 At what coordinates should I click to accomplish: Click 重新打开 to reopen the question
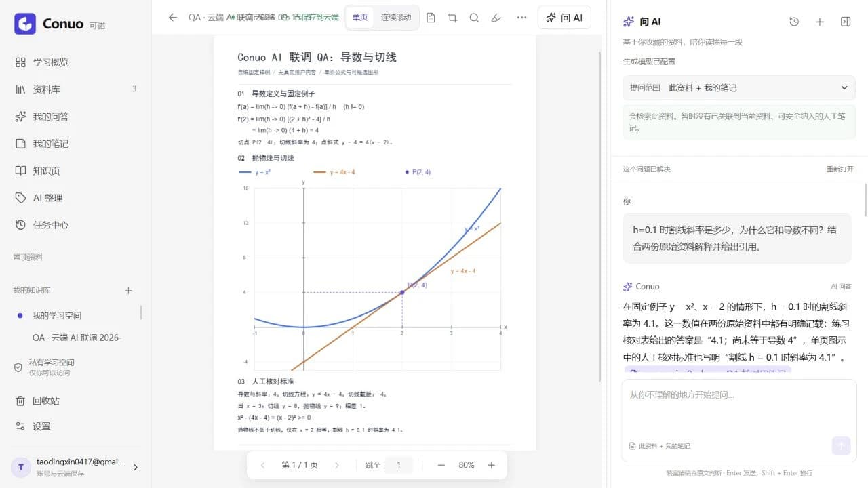coord(840,169)
